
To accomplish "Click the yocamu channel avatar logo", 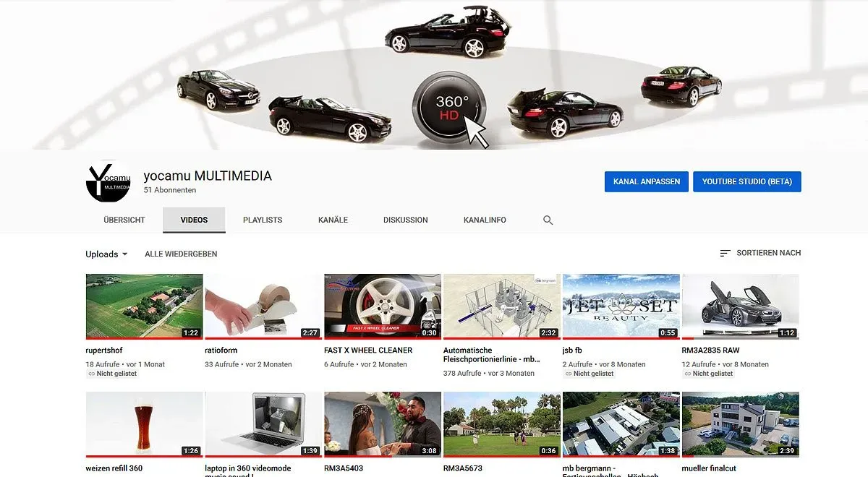I will pos(109,180).
